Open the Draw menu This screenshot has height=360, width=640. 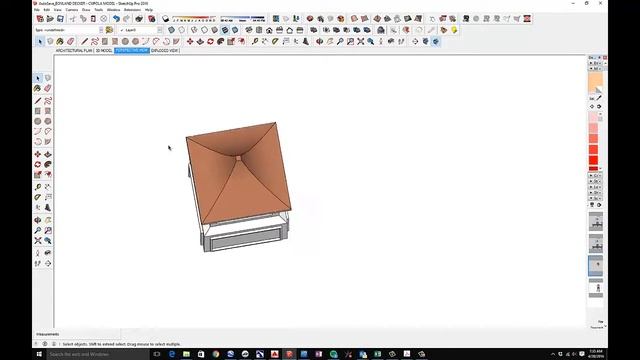tap(86, 9)
